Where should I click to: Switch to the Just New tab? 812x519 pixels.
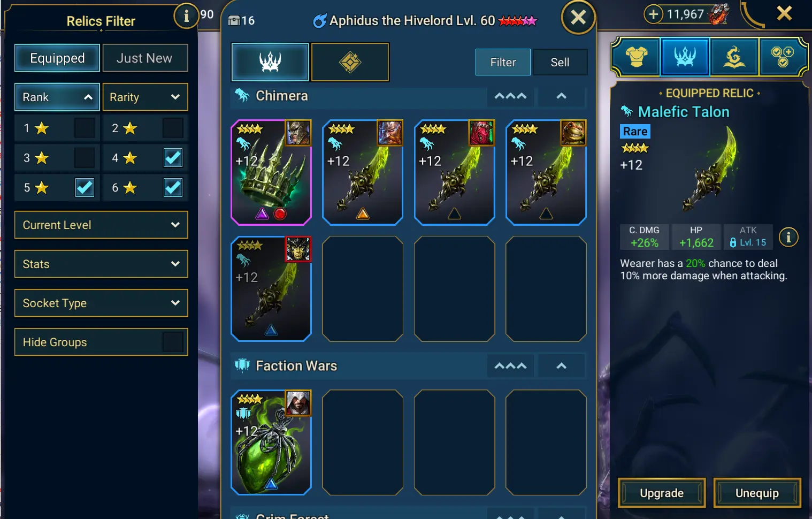tap(145, 58)
